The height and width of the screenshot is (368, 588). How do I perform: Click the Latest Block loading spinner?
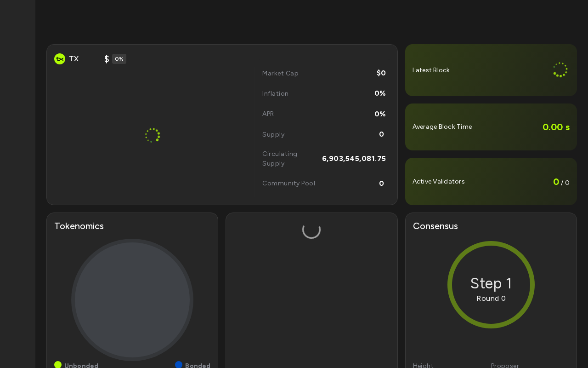point(560,70)
